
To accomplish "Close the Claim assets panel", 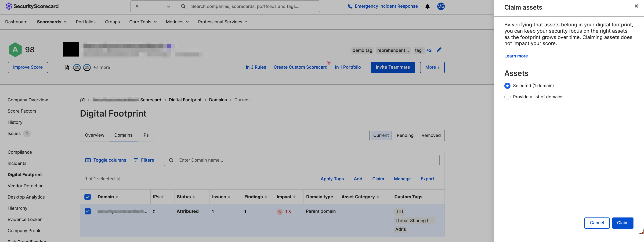I will tap(636, 6).
